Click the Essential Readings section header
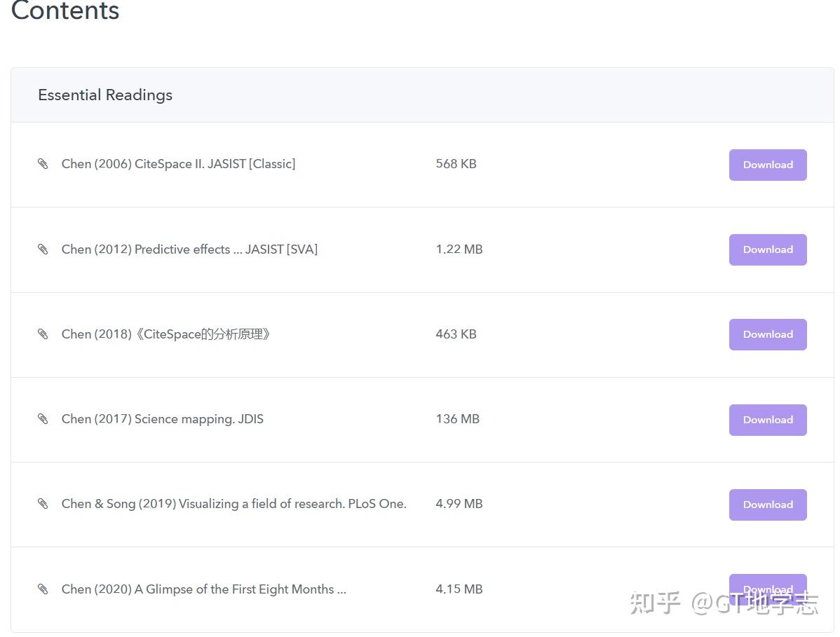The width and height of the screenshot is (840, 637). coord(105,95)
